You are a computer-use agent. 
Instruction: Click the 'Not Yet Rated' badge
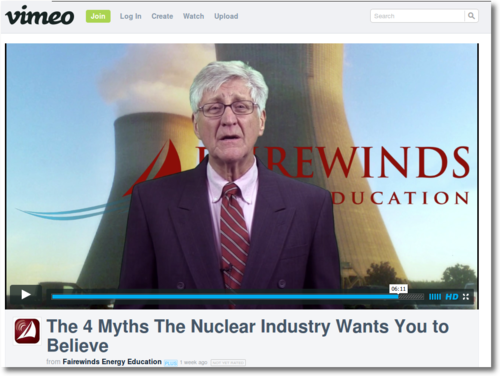228,362
